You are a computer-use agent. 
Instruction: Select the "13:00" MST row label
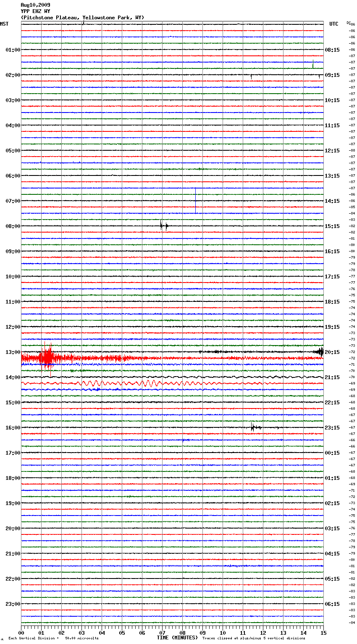click(x=13, y=352)
